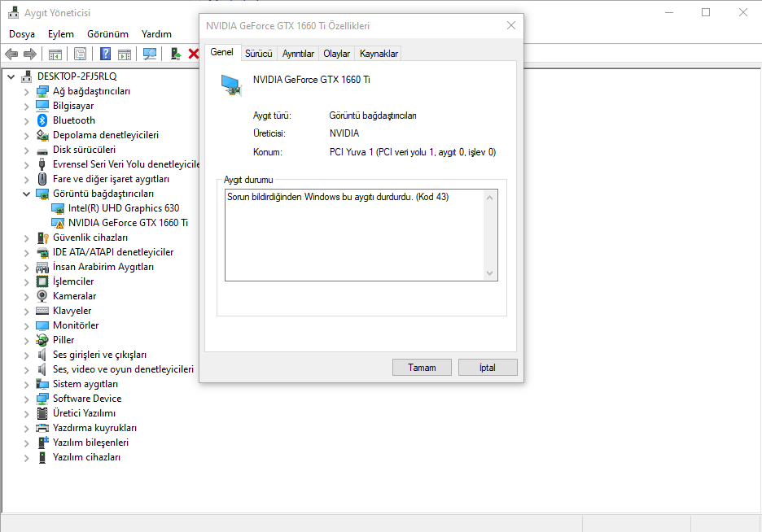Open the Eylem menu

coord(61,34)
